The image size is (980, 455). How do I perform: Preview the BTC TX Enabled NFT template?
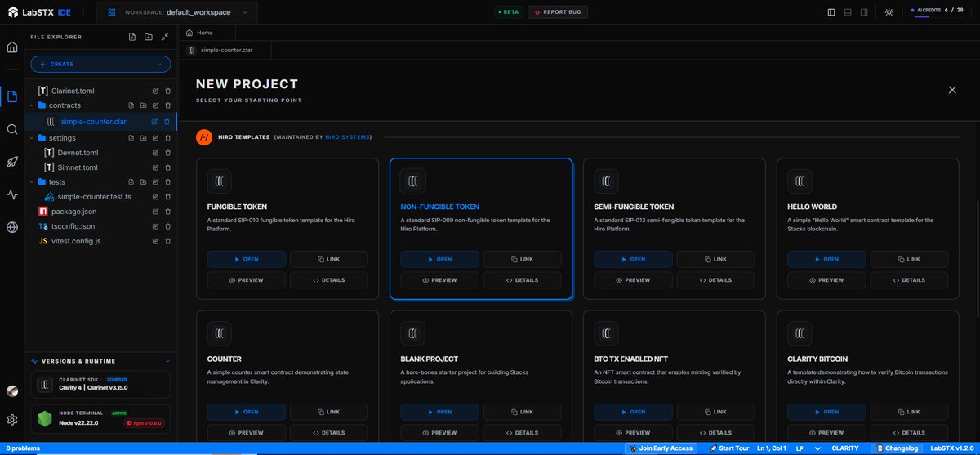[634, 432]
